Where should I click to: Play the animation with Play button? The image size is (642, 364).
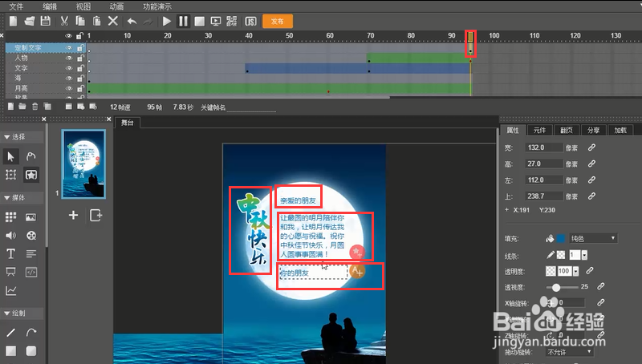[x=167, y=22]
